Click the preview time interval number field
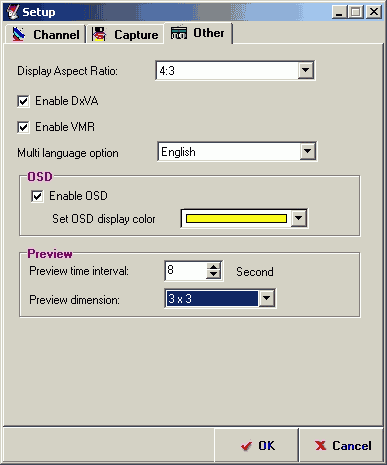This screenshot has height=465, width=387. 186,270
